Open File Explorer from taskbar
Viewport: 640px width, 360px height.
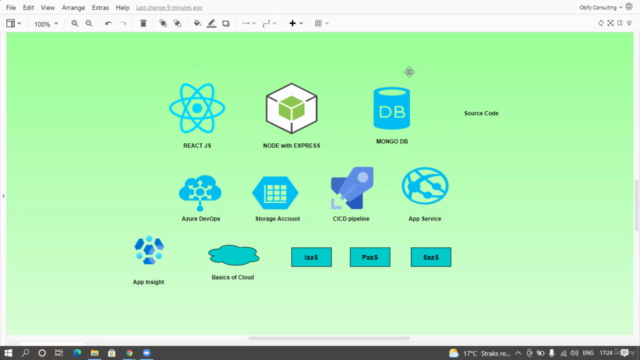tap(94, 353)
